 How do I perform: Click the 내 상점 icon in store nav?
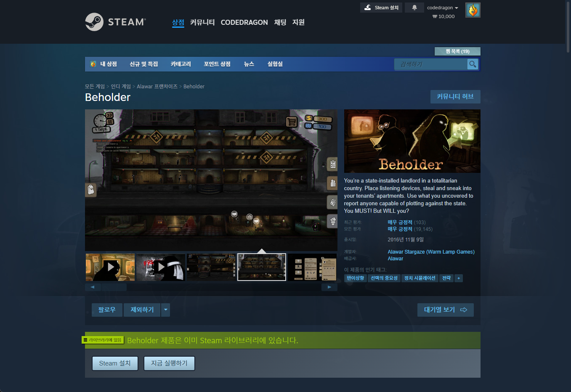point(93,64)
